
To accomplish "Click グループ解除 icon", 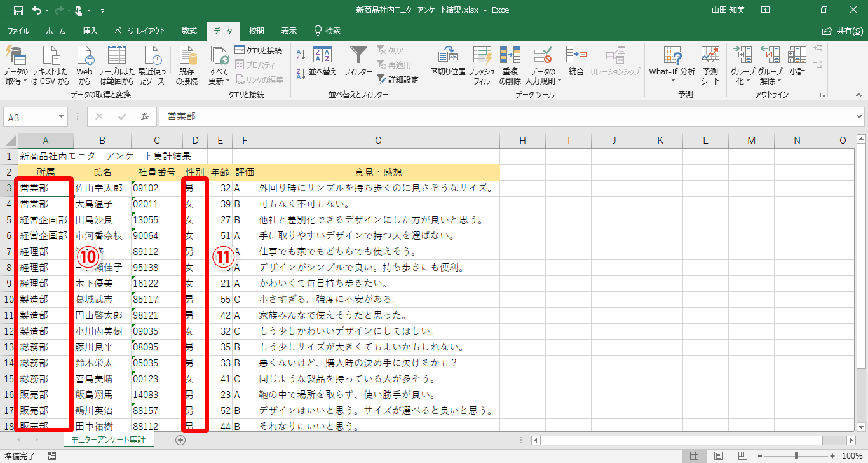I will click(x=770, y=55).
